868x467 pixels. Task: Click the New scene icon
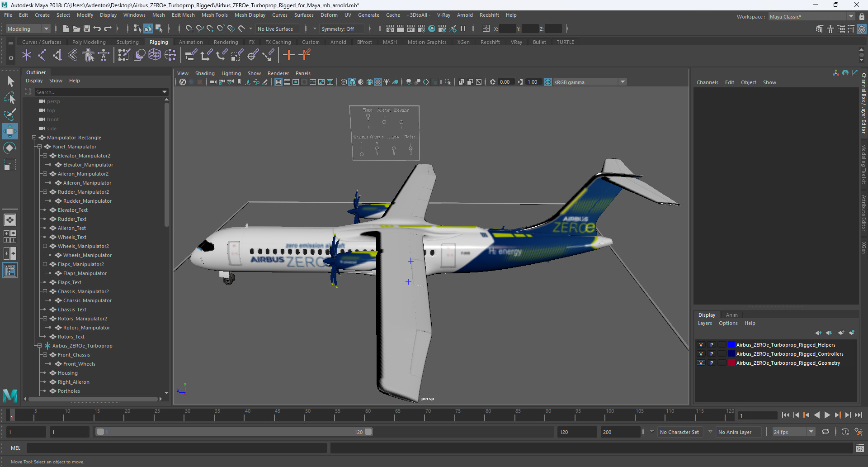(x=66, y=29)
